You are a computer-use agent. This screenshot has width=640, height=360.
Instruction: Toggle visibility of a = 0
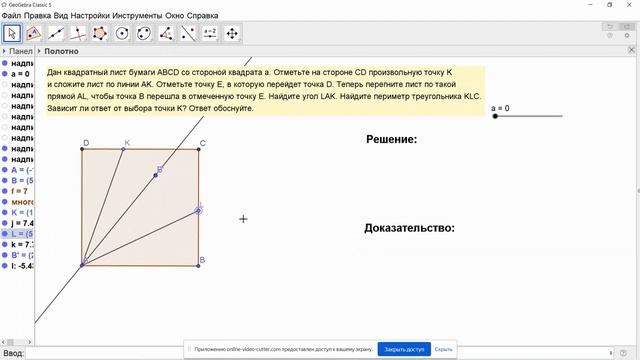(5, 74)
